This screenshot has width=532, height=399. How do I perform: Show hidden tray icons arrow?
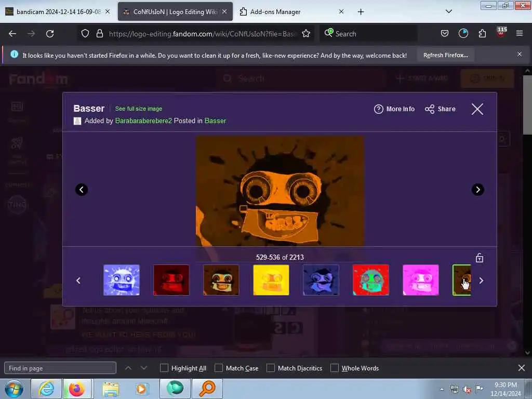pos(442,389)
